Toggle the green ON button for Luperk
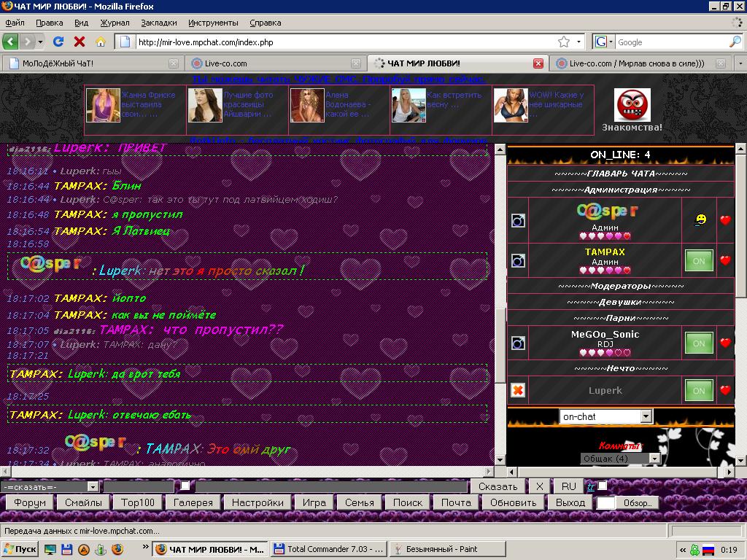 (x=698, y=390)
